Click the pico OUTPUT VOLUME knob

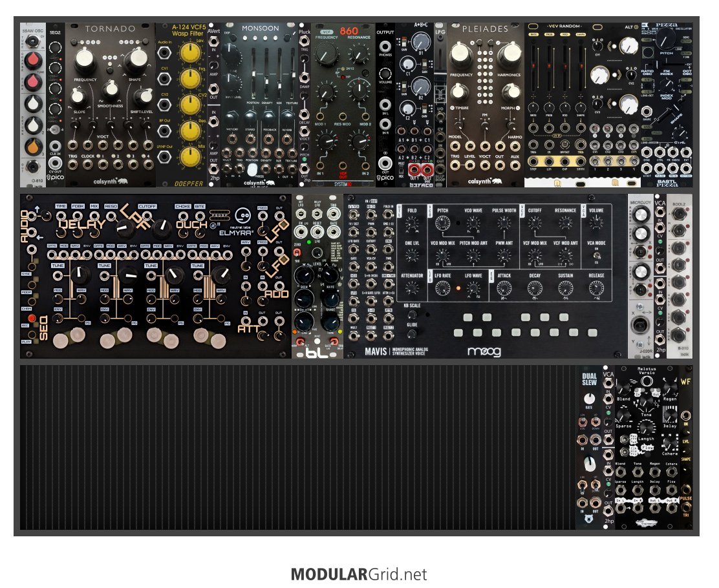coord(385,74)
